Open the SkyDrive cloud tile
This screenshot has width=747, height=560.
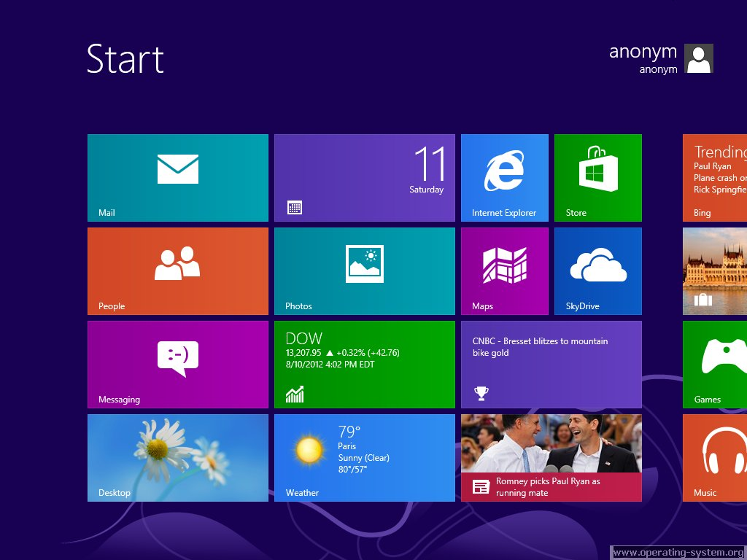click(x=597, y=271)
